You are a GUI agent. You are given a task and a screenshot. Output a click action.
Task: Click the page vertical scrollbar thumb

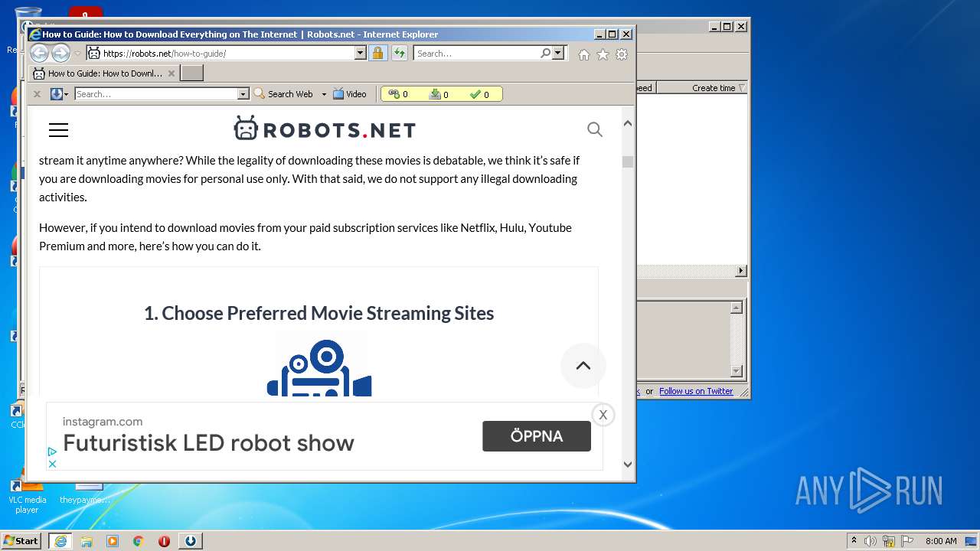coord(628,161)
